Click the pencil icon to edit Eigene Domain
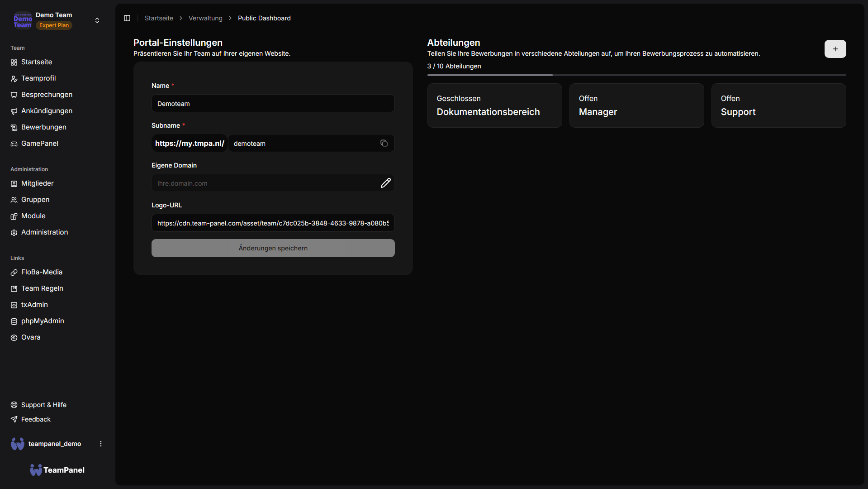The width and height of the screenshot is (868, 489). pos(385,183)
